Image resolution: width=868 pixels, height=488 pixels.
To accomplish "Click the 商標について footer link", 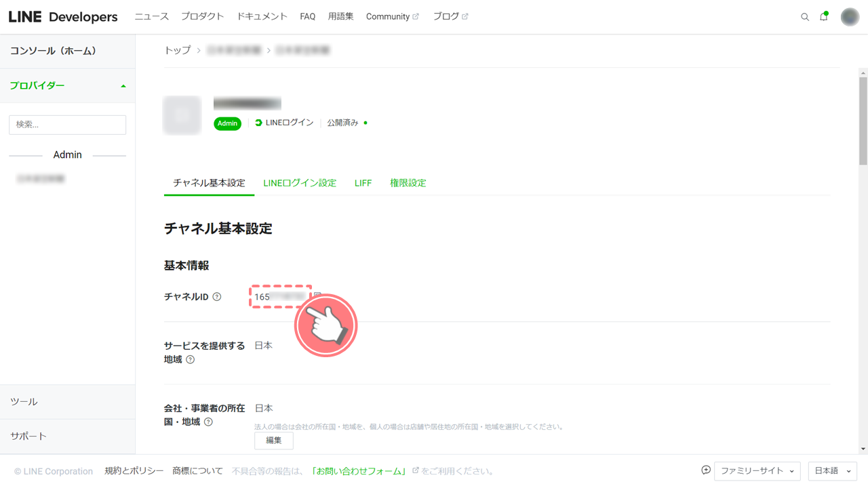I will (197, 471).
